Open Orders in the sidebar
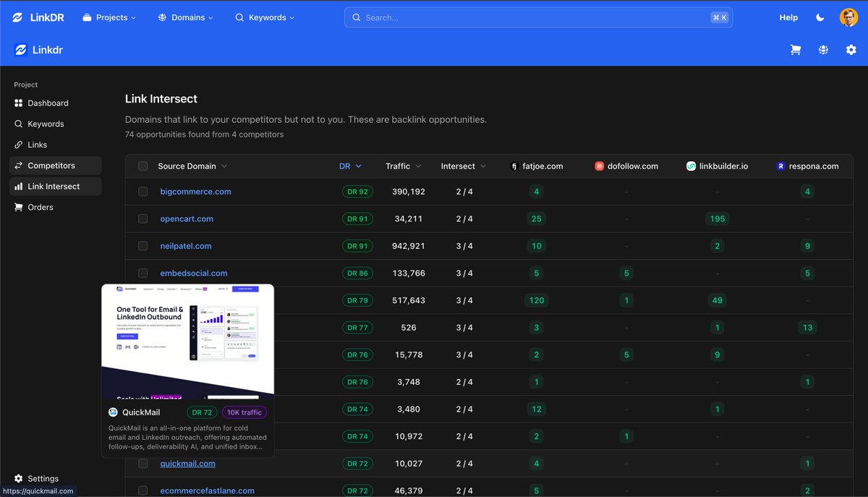 55,208
